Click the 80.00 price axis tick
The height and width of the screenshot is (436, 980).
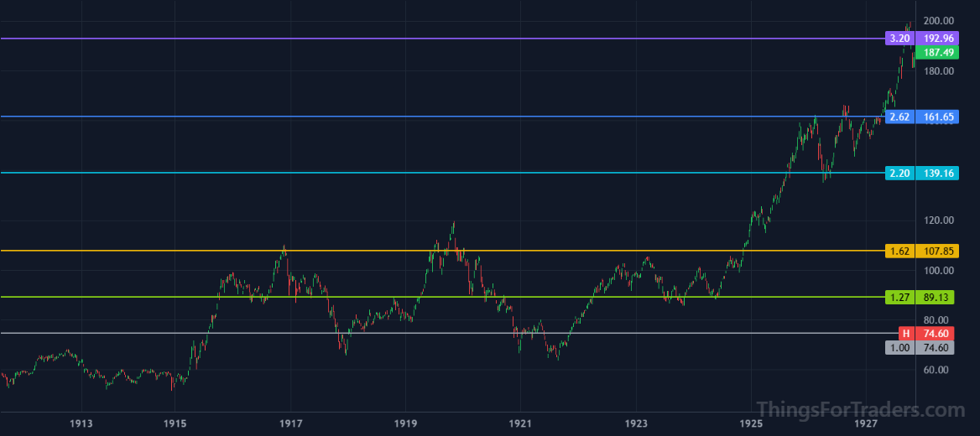click(938, 319)
